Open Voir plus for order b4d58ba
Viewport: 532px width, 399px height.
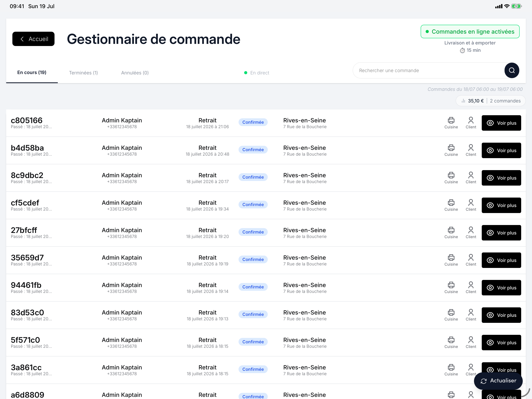click(501, 150)
